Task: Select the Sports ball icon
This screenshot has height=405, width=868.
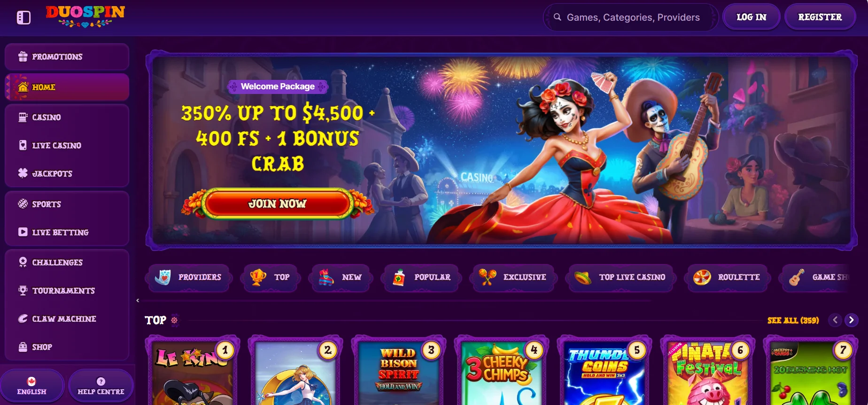Action: tap(23, 204)
